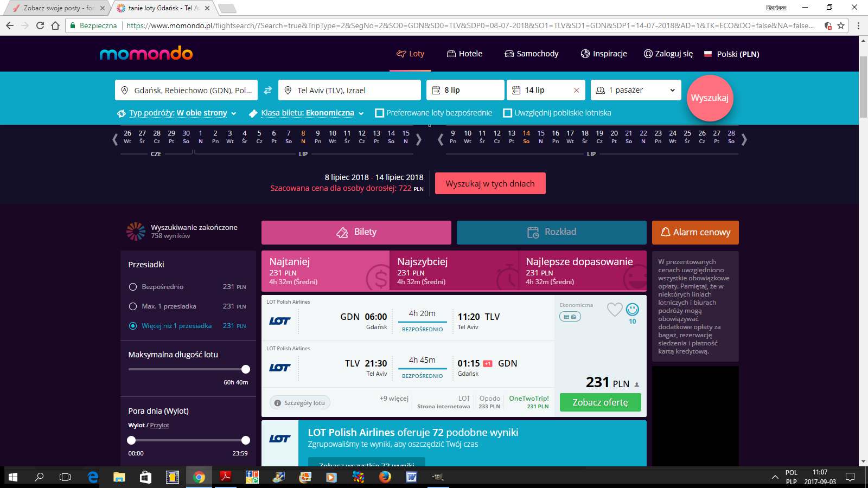This screenshot has width=868, height=488.
Task: Expand Klasa biletu: Ekonomiczna selector
Action: coord(307,113)
